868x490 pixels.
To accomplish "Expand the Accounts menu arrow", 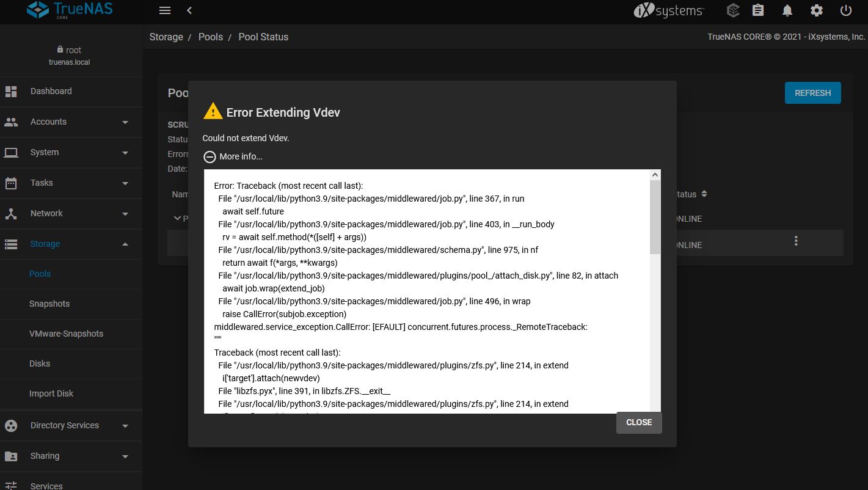I will (x=125, y=122).
